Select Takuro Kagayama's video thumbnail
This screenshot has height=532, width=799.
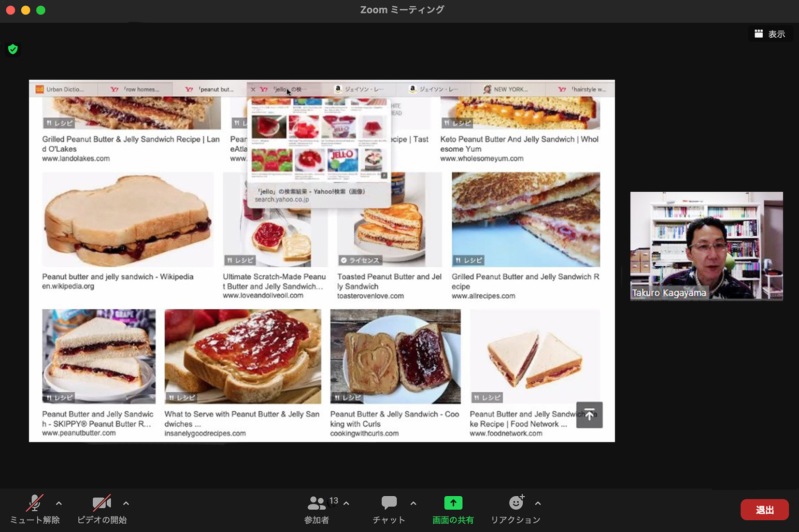[706, 245]
